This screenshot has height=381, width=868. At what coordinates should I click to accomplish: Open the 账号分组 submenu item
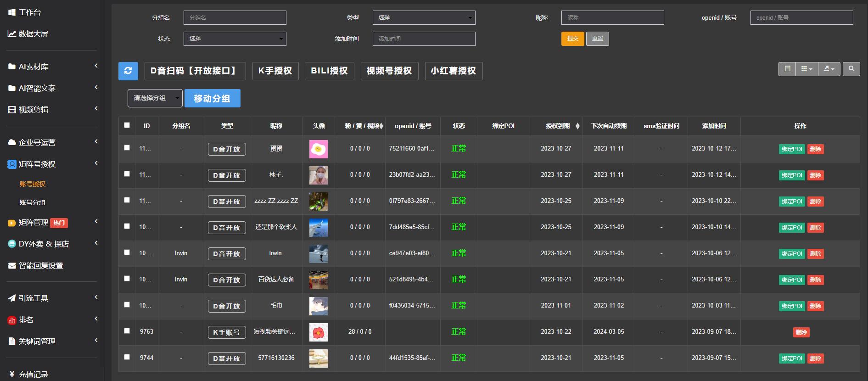point(33,202)
